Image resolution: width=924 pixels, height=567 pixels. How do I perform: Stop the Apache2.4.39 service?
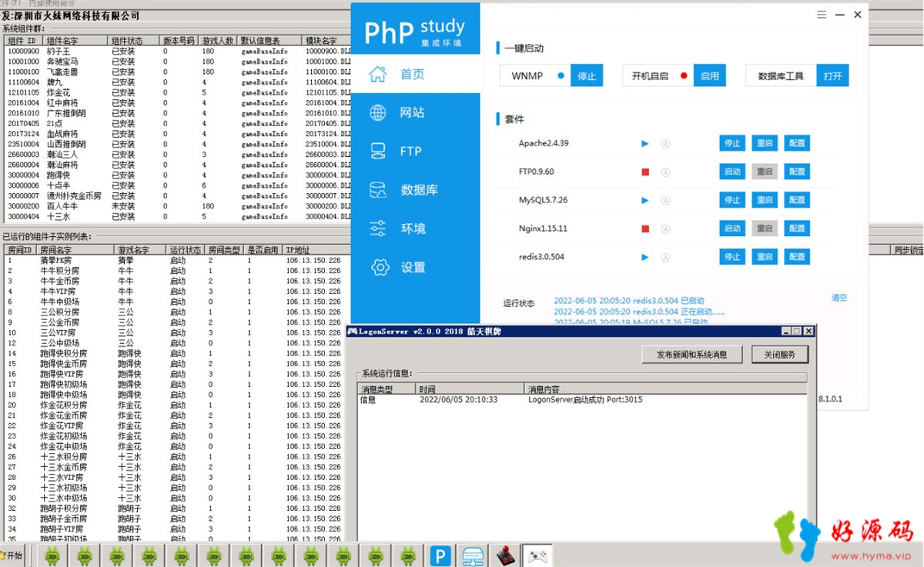[732, 143]
